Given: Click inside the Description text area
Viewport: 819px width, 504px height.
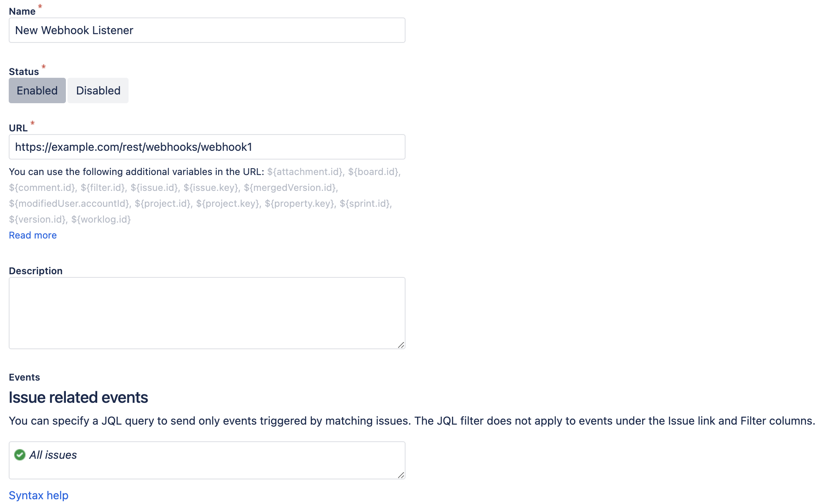Looking at the screenshot, I should (x=207, y=313).
